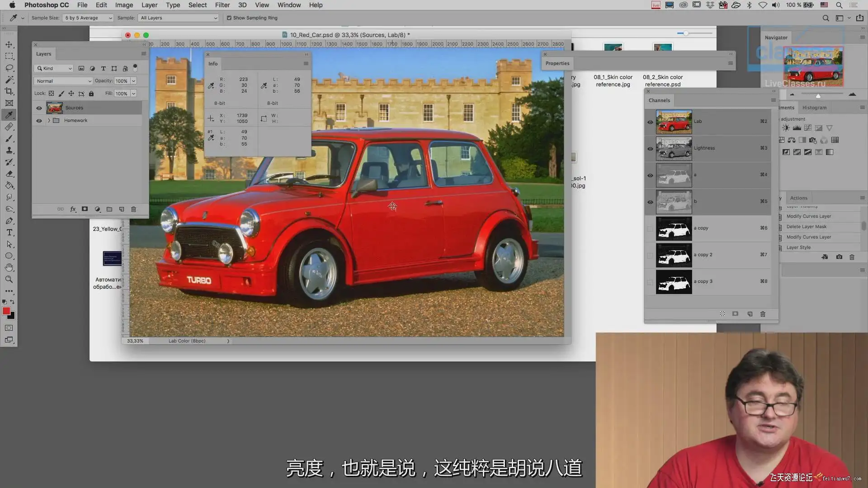Open the Sample Size dropdown
Image resolution: width=868 pixels, height=488 pixels.
point(88,18)
